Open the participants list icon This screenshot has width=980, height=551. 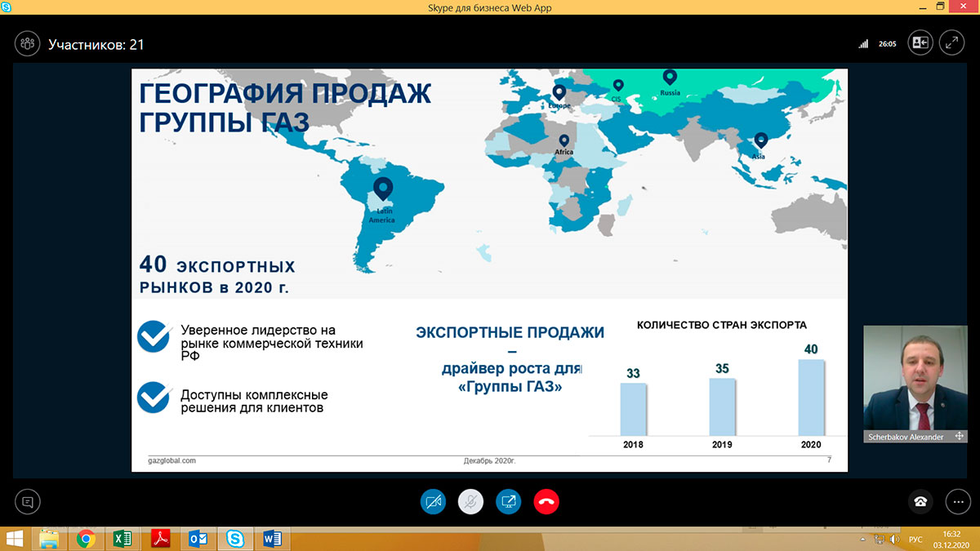pos(28,43)
